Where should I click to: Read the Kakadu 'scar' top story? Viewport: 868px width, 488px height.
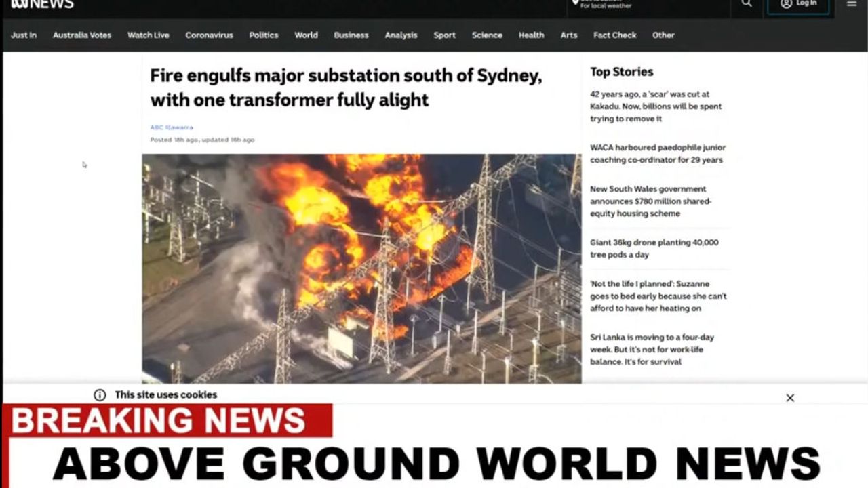[x=656, y=106]
